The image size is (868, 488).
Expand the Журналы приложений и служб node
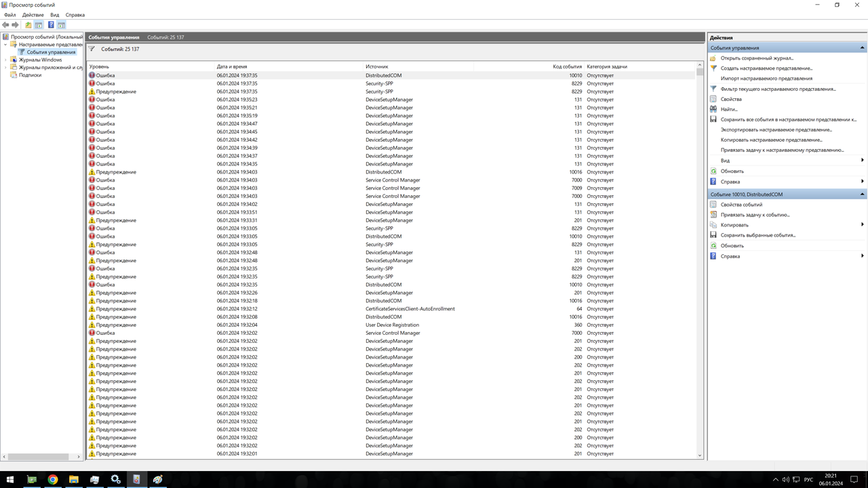[5, 68]
